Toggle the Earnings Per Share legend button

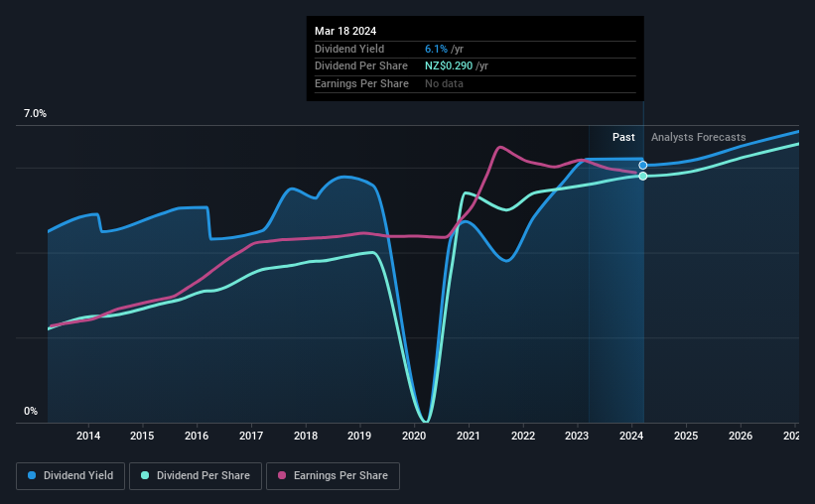[x=333, y=476]
